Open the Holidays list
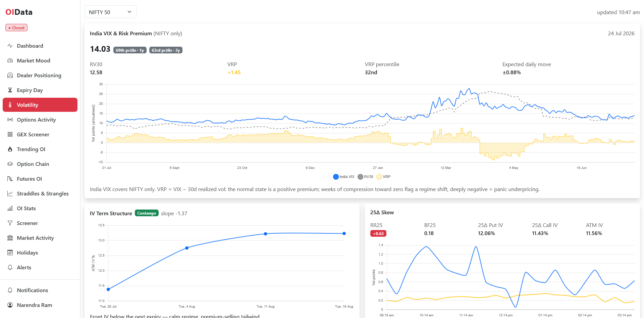 tap(40, 253)
